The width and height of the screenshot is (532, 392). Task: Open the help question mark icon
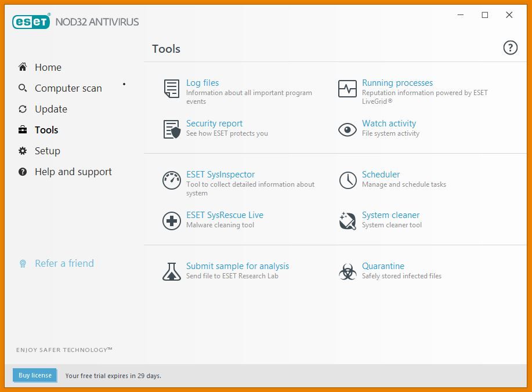pyautogui.click(x=510, y=48)
